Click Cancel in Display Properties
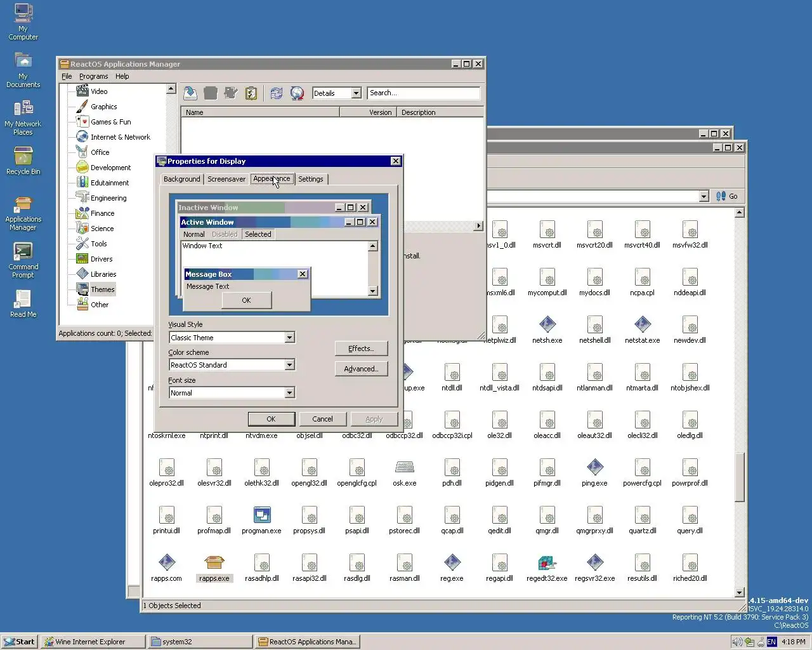This screenshot has width=812, height=650. 322,419
